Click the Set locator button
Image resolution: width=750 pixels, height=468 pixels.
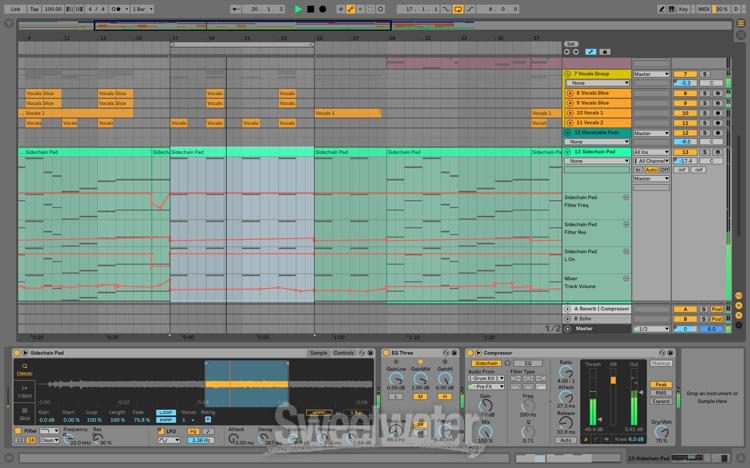(x=571, y=44)
